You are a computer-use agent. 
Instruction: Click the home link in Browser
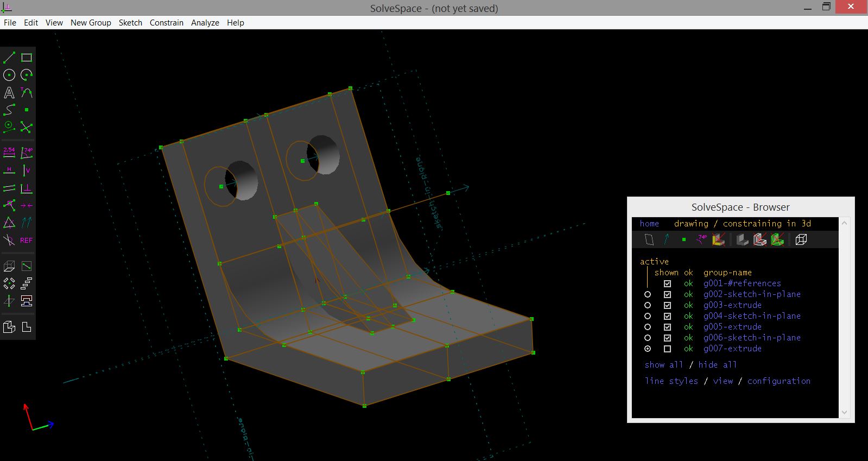click(649, 224)
